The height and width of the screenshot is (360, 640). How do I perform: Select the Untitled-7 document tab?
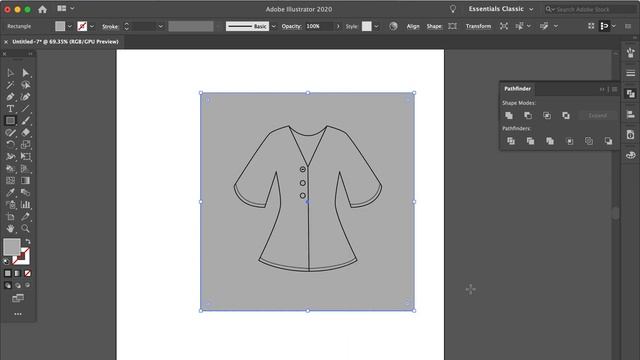click(65, 42)
